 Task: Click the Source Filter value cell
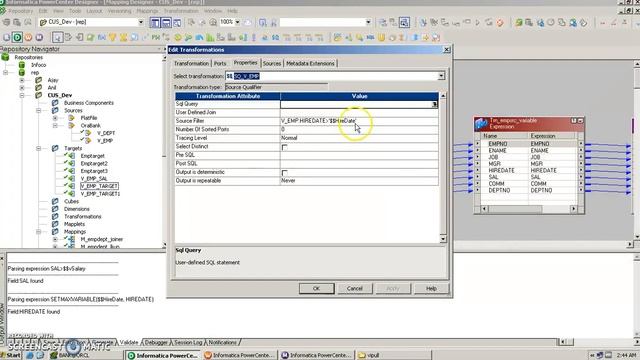[359, 121]
